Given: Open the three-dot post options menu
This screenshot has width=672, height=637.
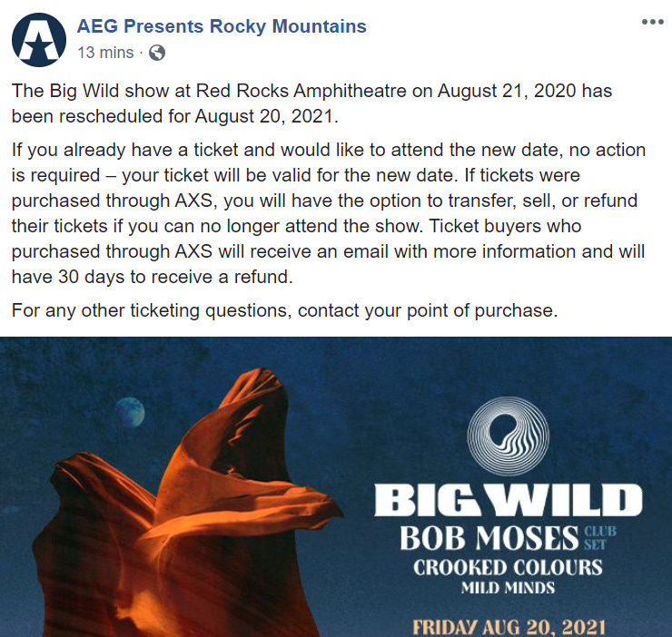Looking at the screenshot, I should coord(653,22).
